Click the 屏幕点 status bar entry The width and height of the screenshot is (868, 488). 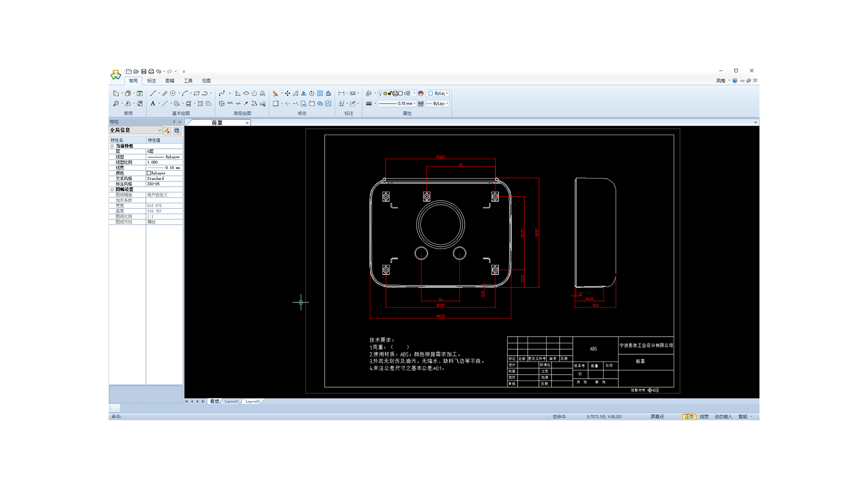(x=657, y=417)
